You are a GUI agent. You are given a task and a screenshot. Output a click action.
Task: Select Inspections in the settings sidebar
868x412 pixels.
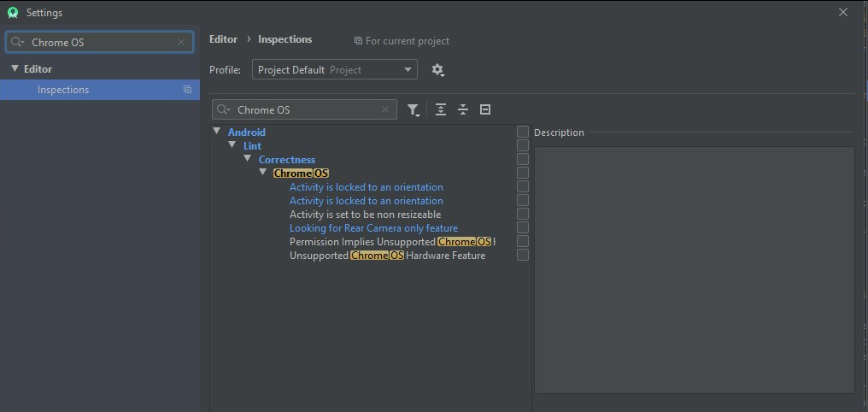[63, 90]
